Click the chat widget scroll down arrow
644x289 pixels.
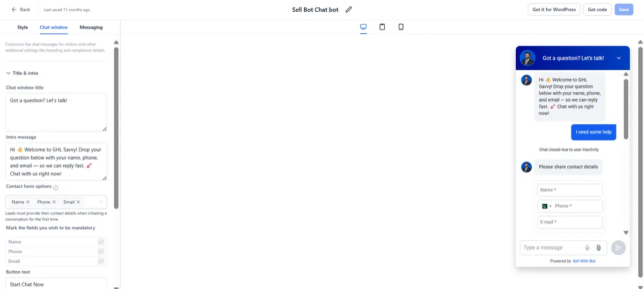click(x=626, y=233)
